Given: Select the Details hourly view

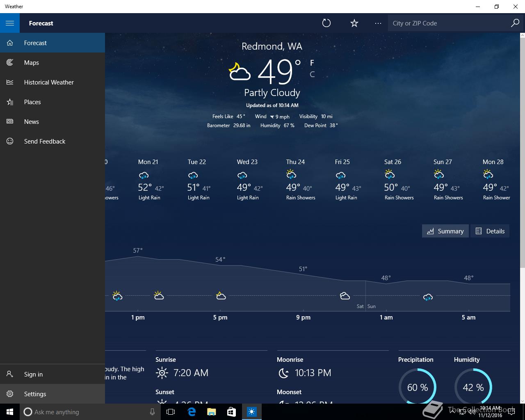Looking at the screenshot, I should pyautogui.click(x=490, y=231).
